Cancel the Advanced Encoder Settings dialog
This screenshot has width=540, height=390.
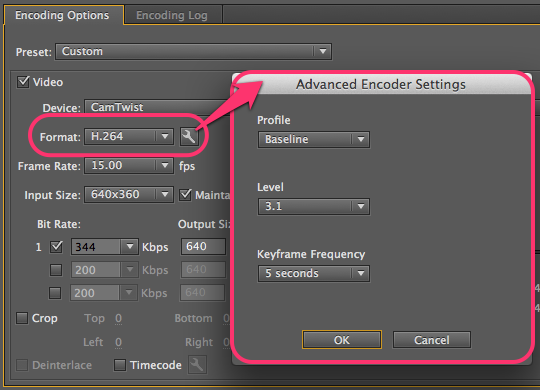click(x=432, y=340)
